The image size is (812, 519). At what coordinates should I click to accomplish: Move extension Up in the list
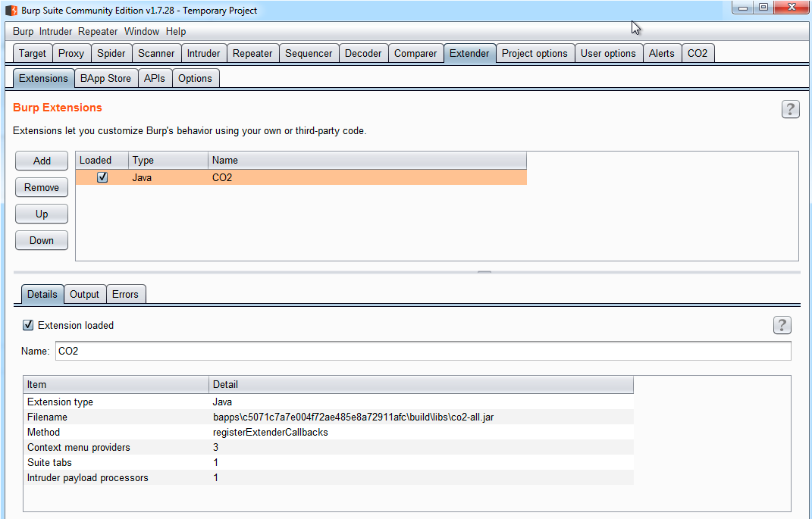(42, 214)
